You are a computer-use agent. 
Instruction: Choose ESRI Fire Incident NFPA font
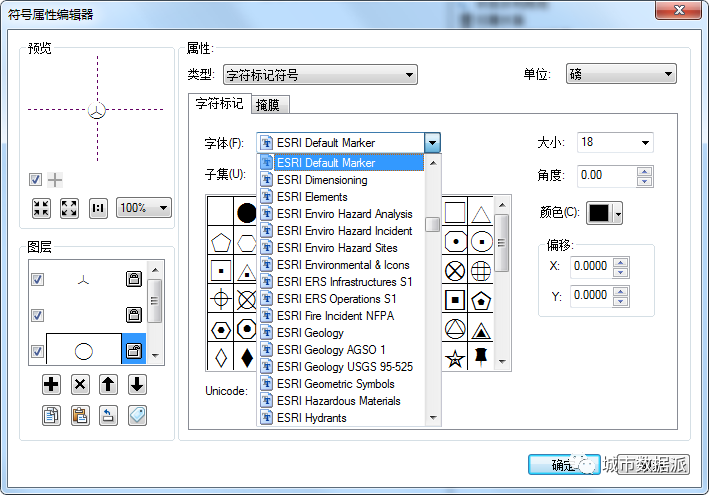342,316
